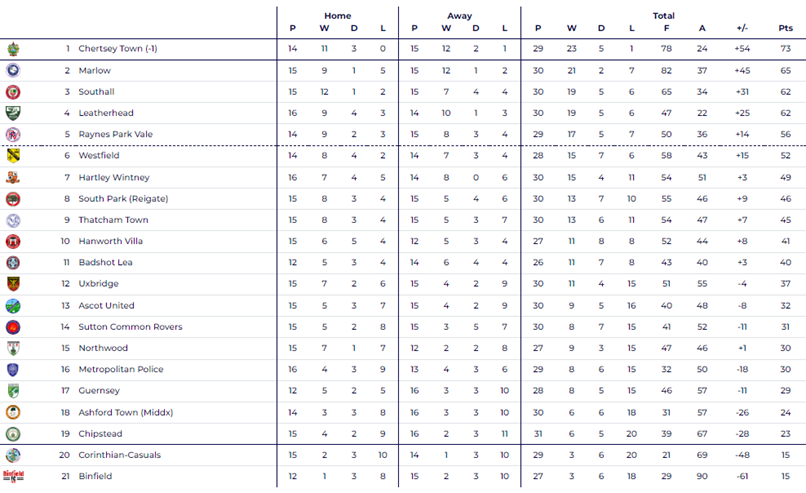Screen dimensions: 806x493
Task: Click the Pts column header
Action: (785, 28)
